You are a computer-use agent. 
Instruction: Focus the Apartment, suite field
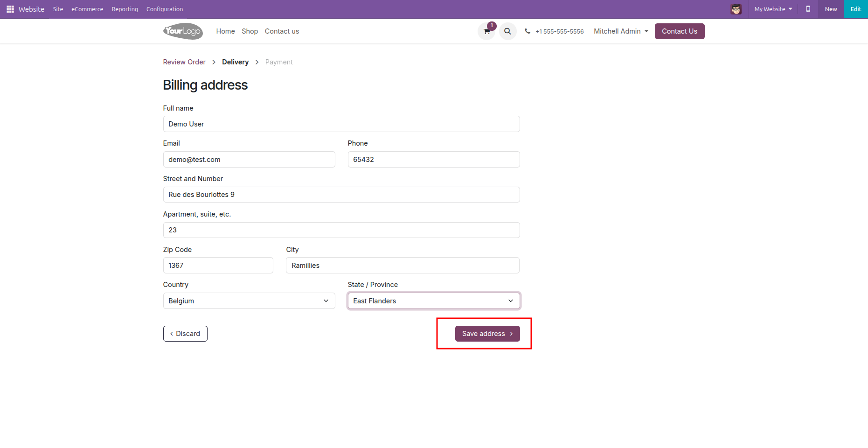tap(341, 230)
